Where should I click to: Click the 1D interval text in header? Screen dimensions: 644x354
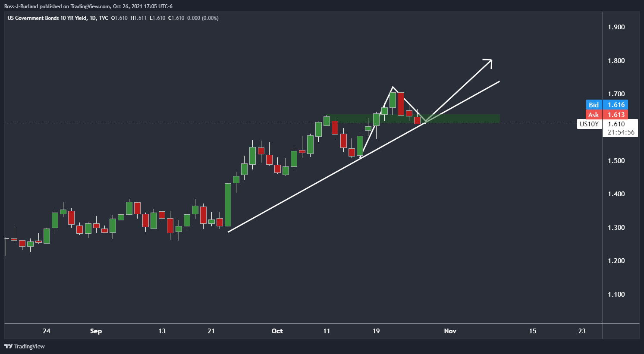click(93, 18)
